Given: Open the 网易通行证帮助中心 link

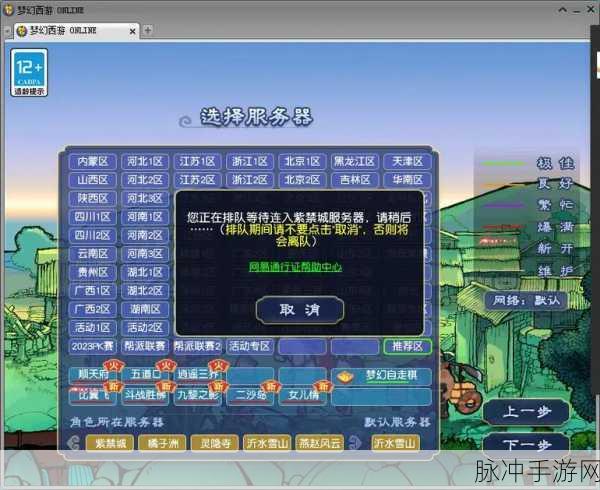Looking at the screenshot, I should 295,267.
